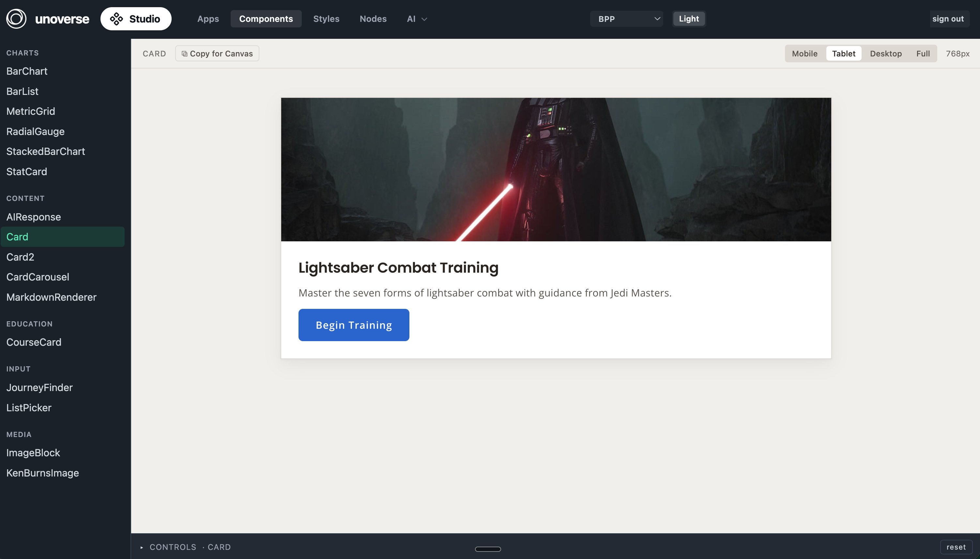Click the CONTROLS label in bottom bar
Image resolution: width=980 pixels, height=559 pixels.
[x=173, y=547]
